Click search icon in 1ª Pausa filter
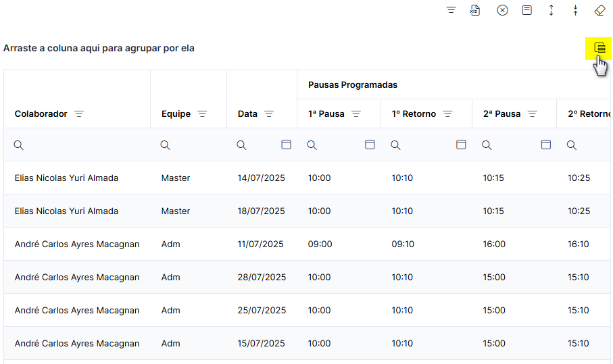This screenshot has width=613, height=364. click(312, 145)
